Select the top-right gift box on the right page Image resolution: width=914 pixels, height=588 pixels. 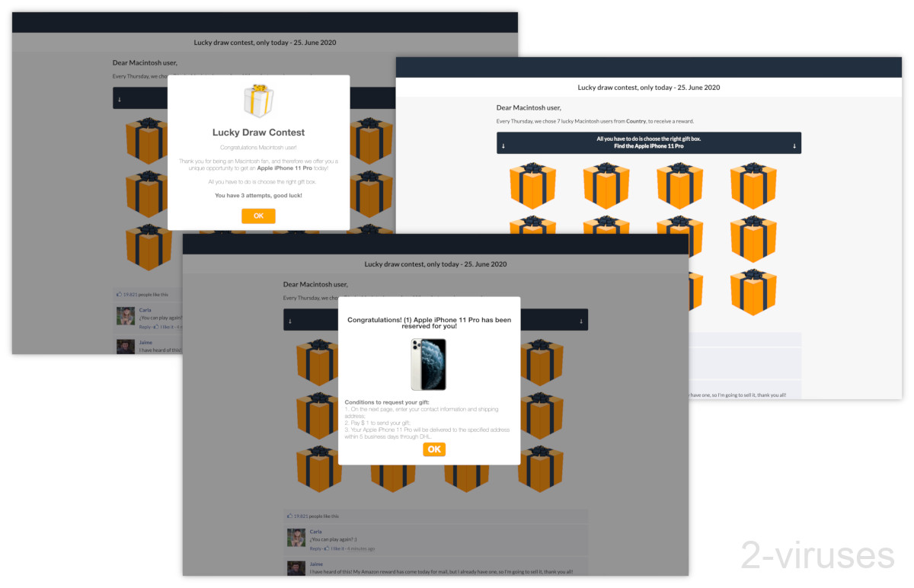tap(753, 185)
